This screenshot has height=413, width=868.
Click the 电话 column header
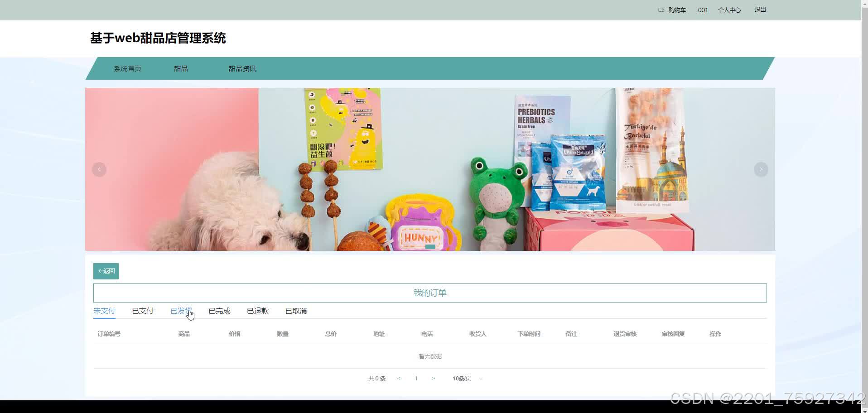[427, 334]
